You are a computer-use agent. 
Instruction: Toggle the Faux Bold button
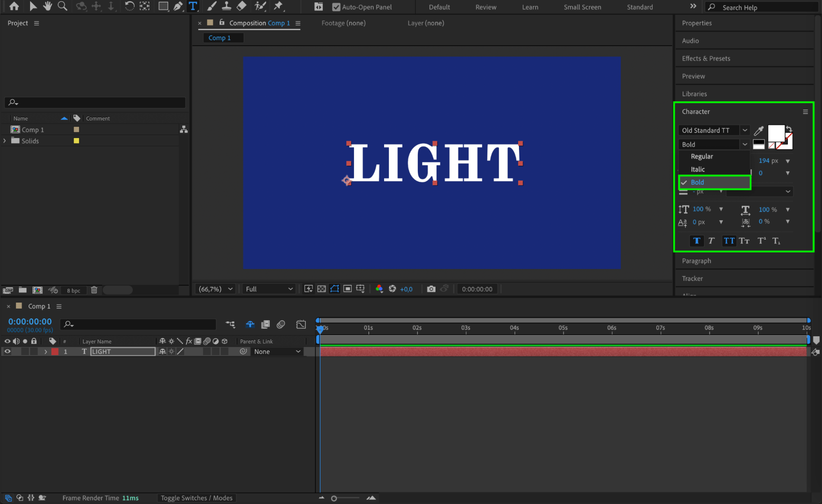[x=696, y=241]
